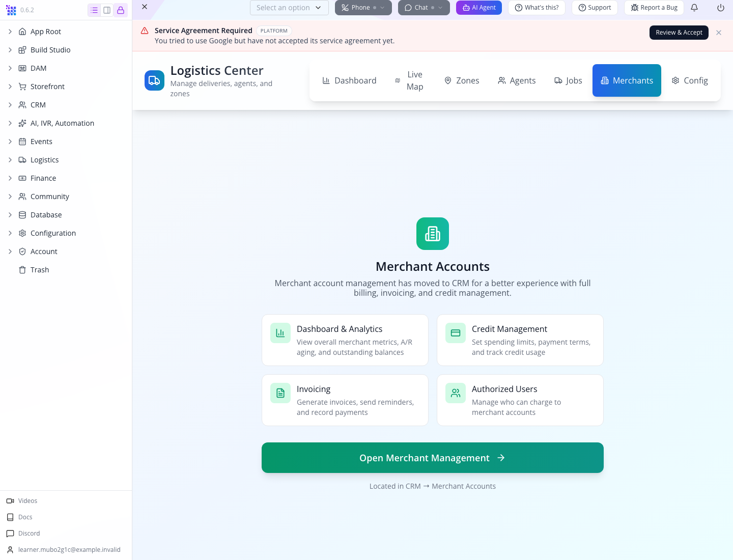Click Open Merchant Management button
This screenshot has width=733, height=560.
pyautogui.click(x=433, y=458)
